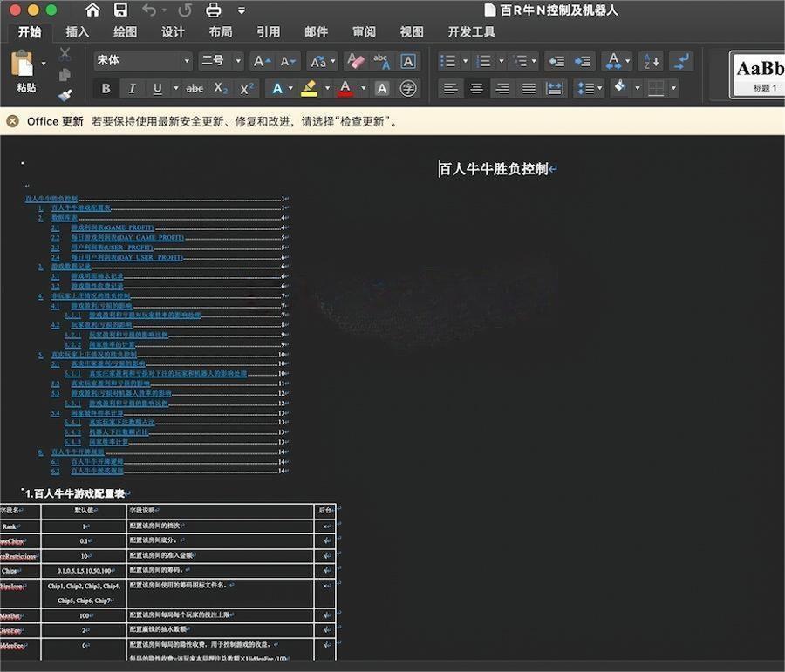785x672 pixels.
Task: Justify text alignment
Action: click(529, 89)
